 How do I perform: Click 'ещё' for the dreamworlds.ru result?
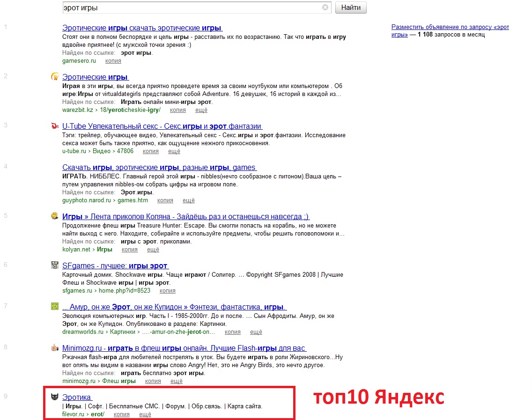pos(256,332)
